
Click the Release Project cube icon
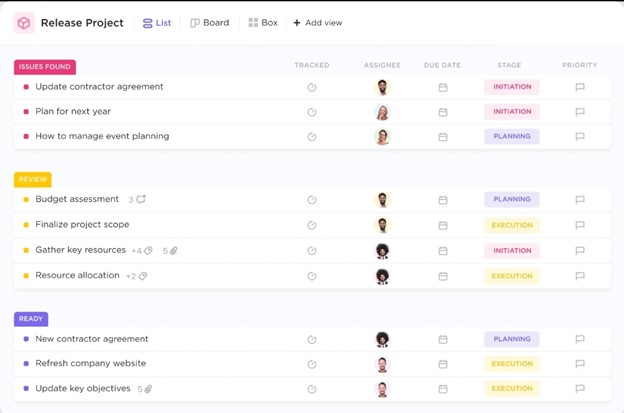click(24, 23)
